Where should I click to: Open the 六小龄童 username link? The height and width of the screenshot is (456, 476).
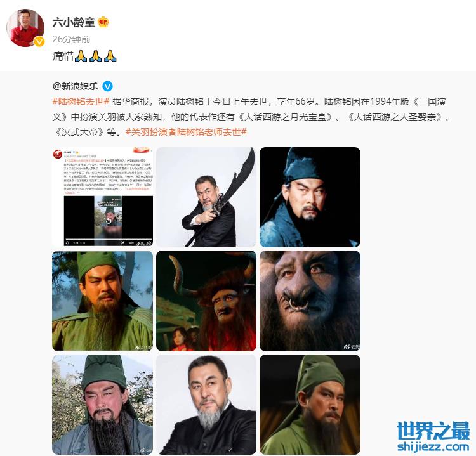(x=74, y=22)
